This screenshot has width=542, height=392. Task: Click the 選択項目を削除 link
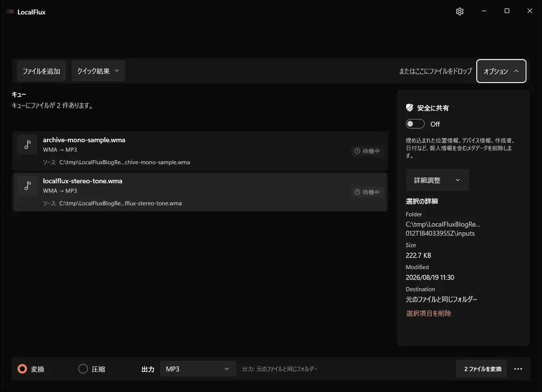click(x=429, y=313)
